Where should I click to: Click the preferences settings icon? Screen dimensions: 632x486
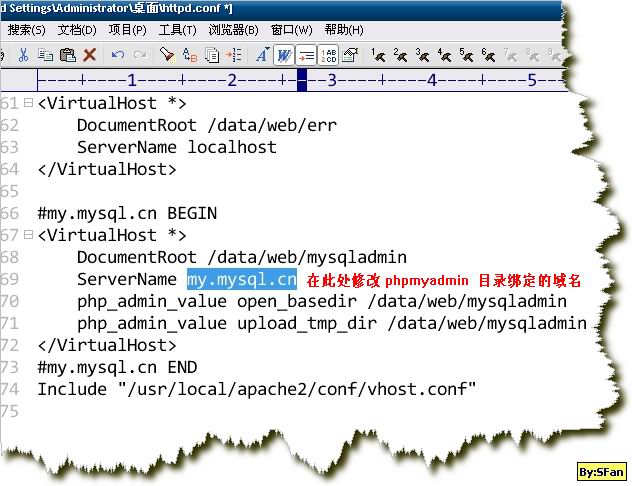pyautogui.click(x=350, y=55)
